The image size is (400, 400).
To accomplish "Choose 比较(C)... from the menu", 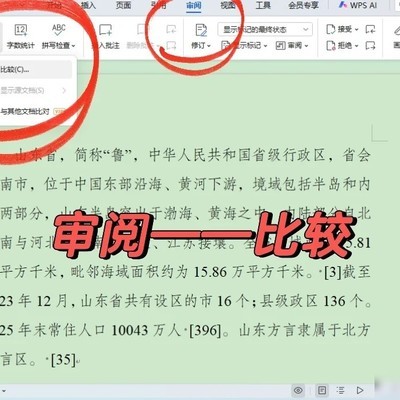I will pos(35,69).
